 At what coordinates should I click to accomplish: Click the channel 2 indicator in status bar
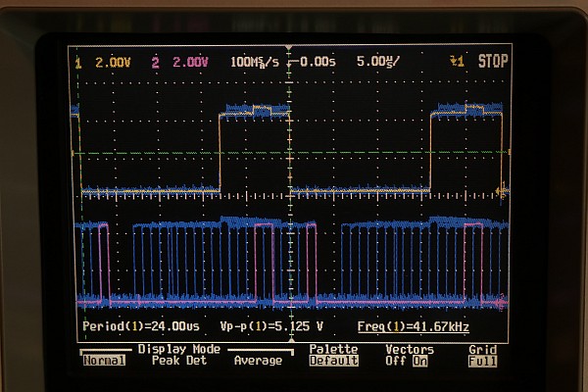click(156, 62)
